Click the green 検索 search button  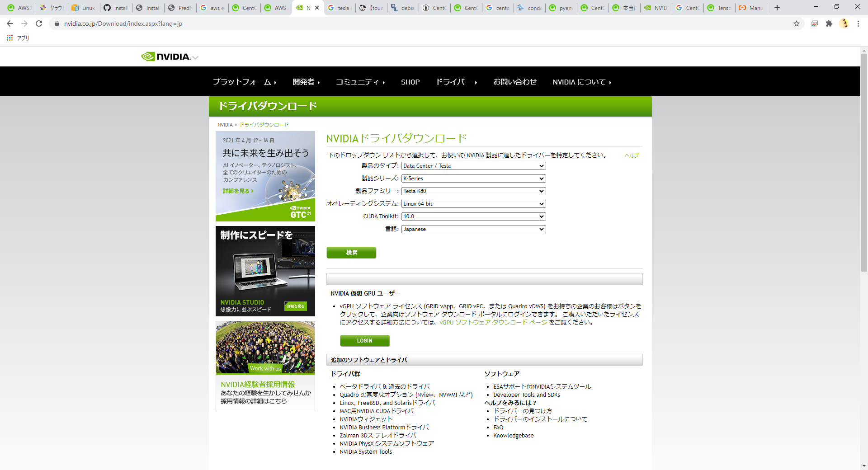click(351, 253)
